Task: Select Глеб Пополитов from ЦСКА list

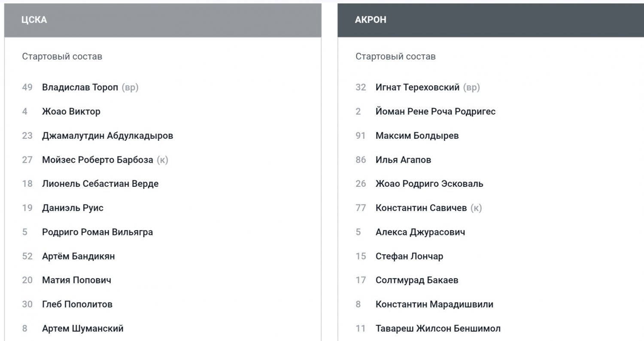Action: 77,304
